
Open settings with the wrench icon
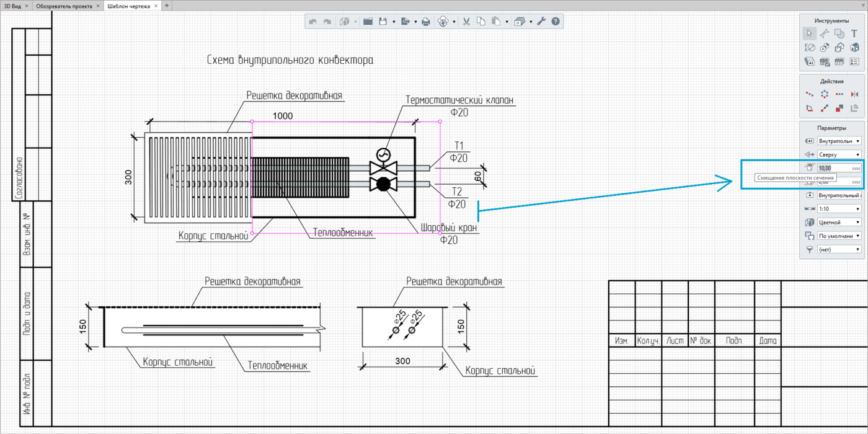tap(541, 22)
